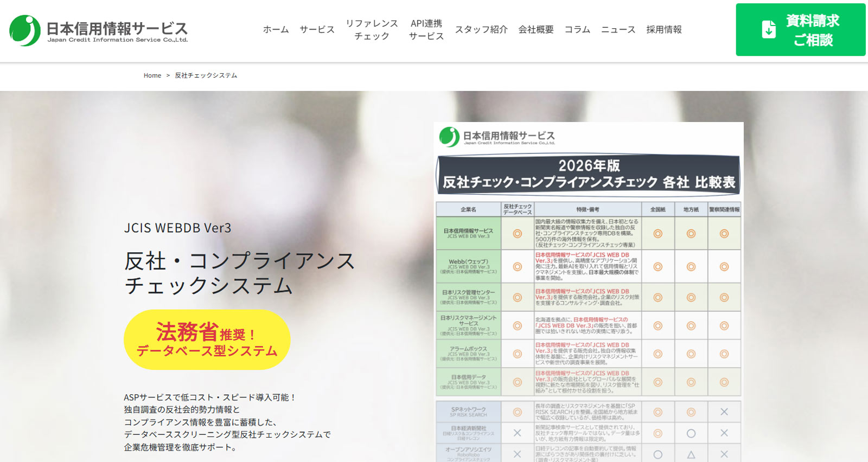868x462 pixels.
Task: Click the 日本リスク管理センター row label
Action: pos(468,297)
